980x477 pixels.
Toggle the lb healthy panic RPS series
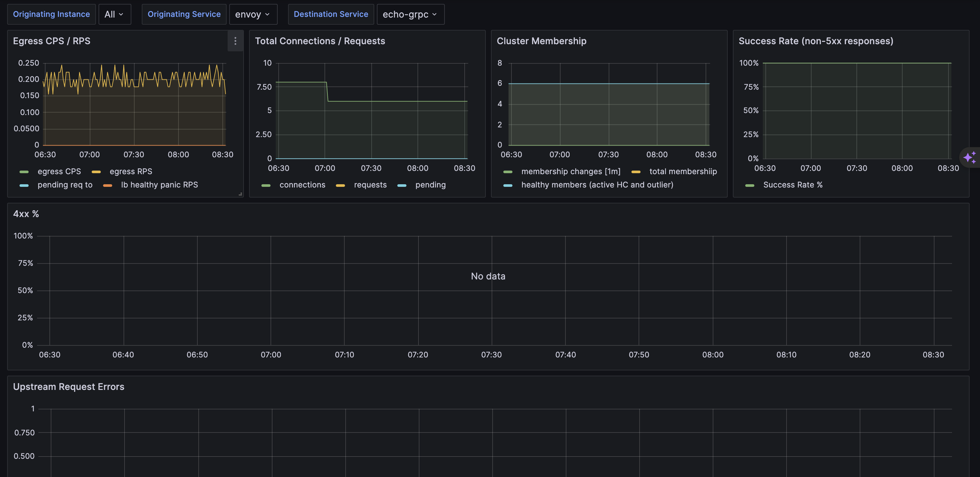pos(159,185)
